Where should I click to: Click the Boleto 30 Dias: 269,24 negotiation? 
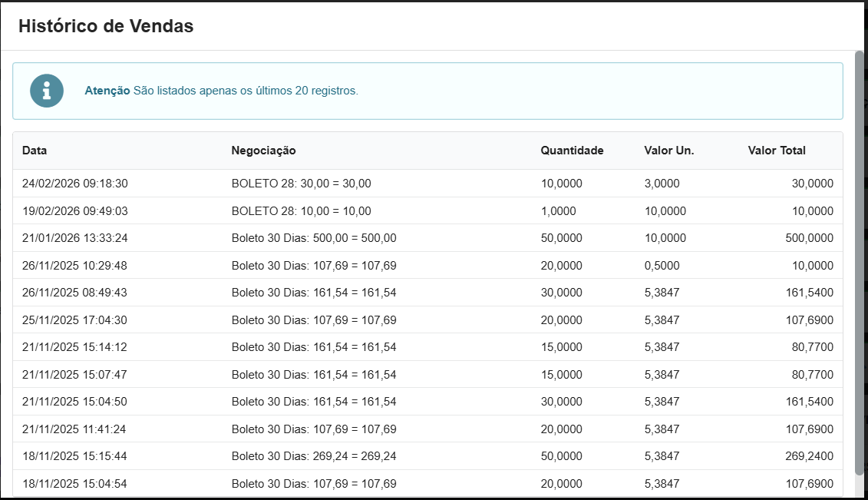(x=313, y=456)
